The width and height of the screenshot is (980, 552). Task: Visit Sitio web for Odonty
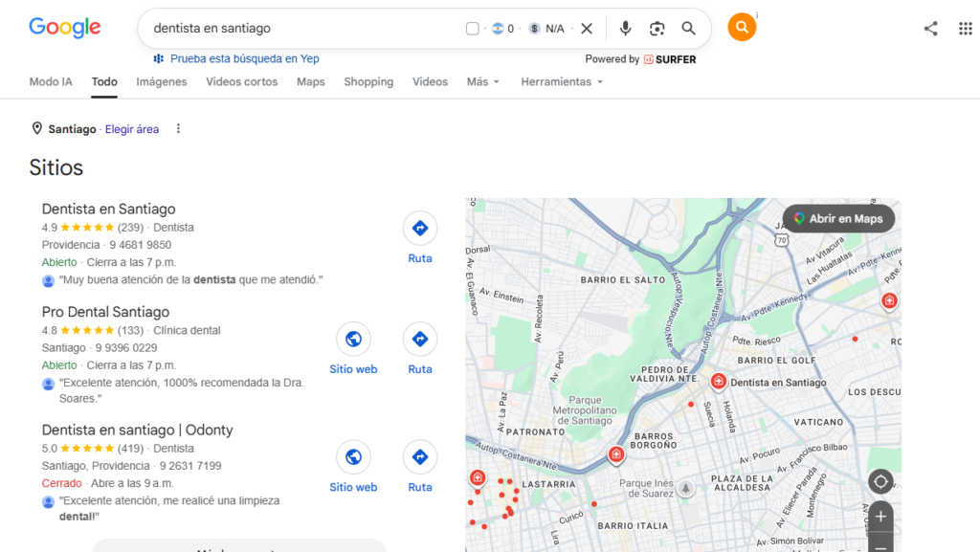[353, 467]
